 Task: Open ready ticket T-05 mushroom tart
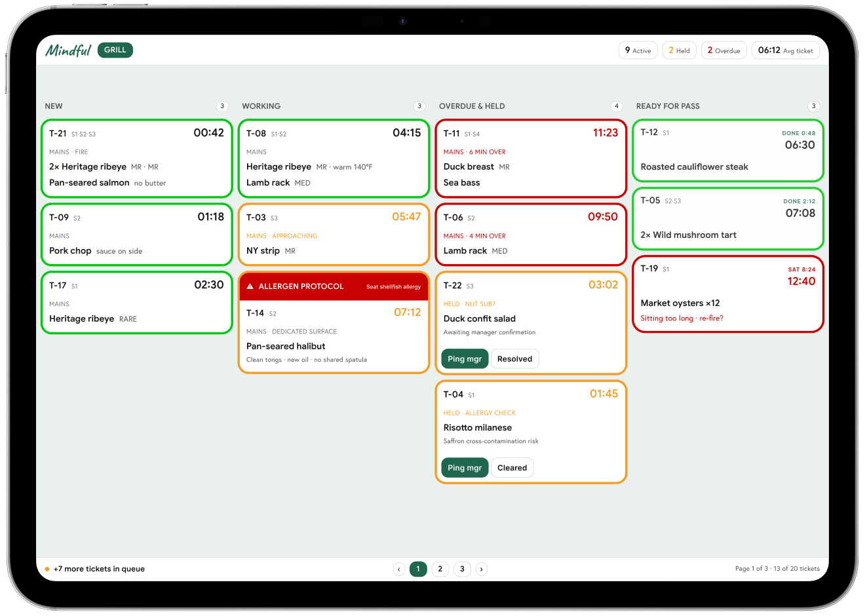tap(728, 218)
